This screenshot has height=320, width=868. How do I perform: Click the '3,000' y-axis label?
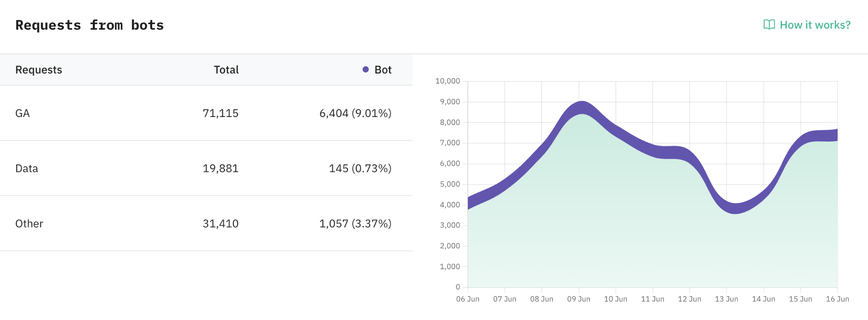[450, 225]
